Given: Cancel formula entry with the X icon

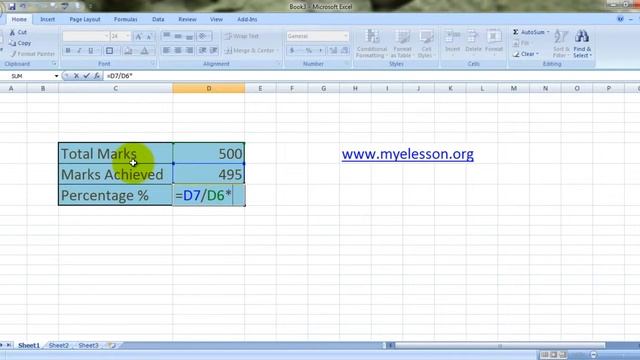Looking at the screenshot, I should (76, 76).
